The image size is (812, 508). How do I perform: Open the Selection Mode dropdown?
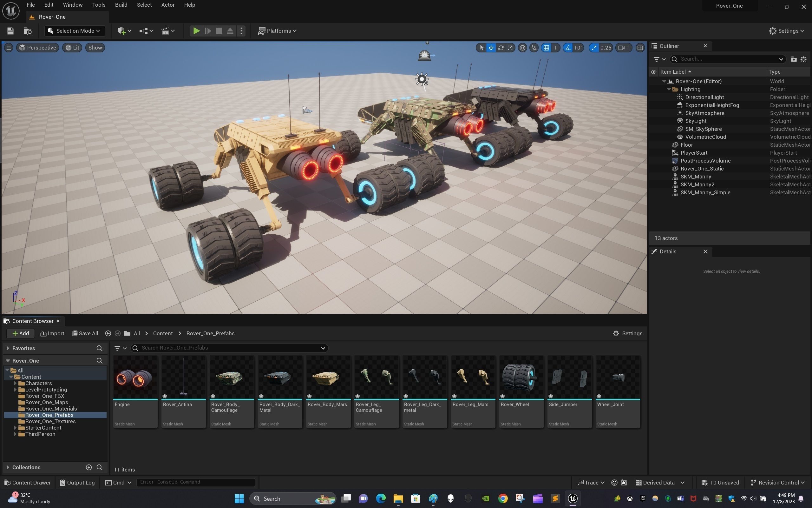[x=74, y=31]
